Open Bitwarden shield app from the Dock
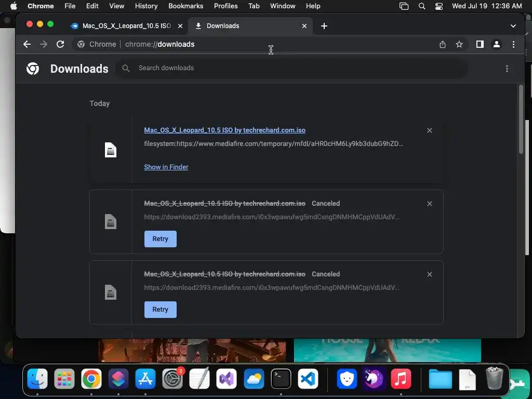Image resolution: width=532 pixels, height=399 pixels. 347,379
